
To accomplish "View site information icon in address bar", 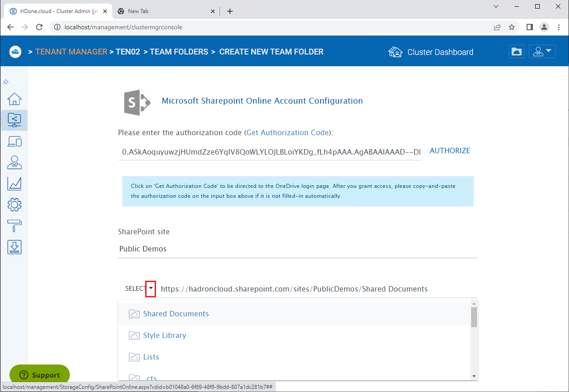I will pos(56,27).
